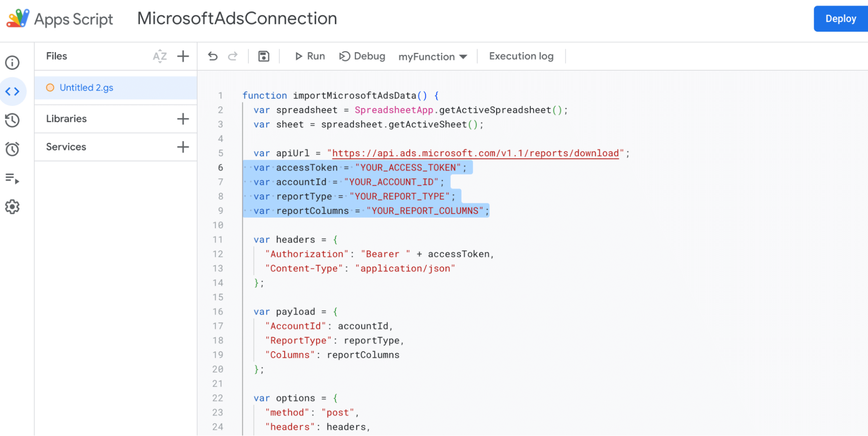Screen dimensions: 868x436
Task: Click the API URL link in line 5
Action: [475, 153]
